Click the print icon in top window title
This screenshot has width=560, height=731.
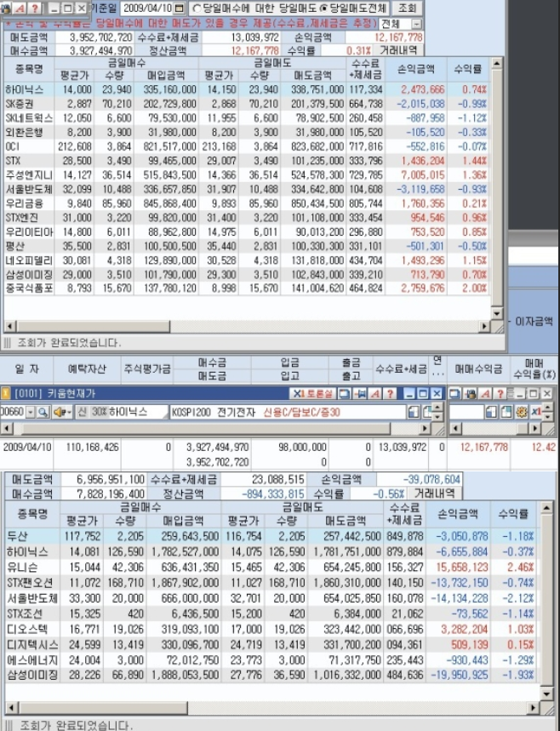6,9
